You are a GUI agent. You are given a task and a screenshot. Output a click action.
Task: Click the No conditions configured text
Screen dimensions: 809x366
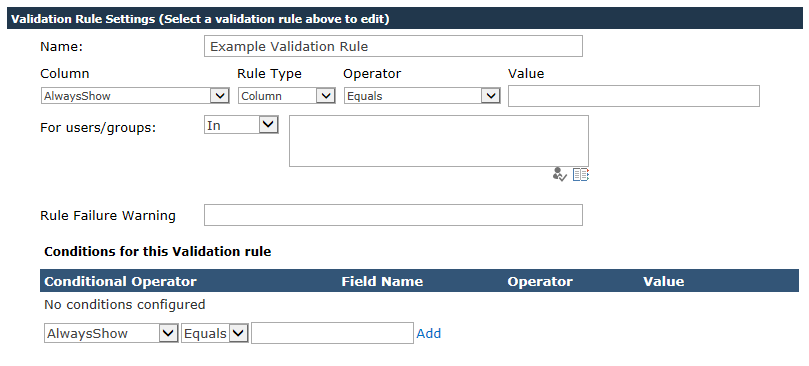tap(124, 305)
